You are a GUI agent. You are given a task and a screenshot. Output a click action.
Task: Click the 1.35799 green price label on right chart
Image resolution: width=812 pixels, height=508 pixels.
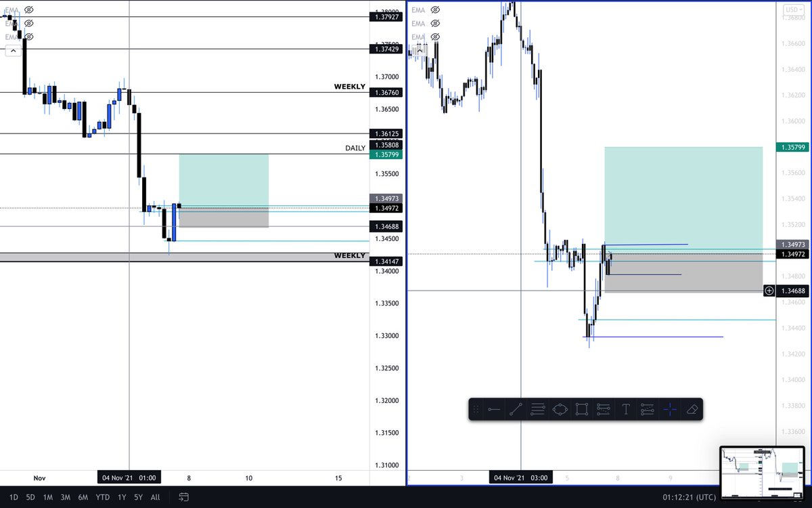(793, 147)
